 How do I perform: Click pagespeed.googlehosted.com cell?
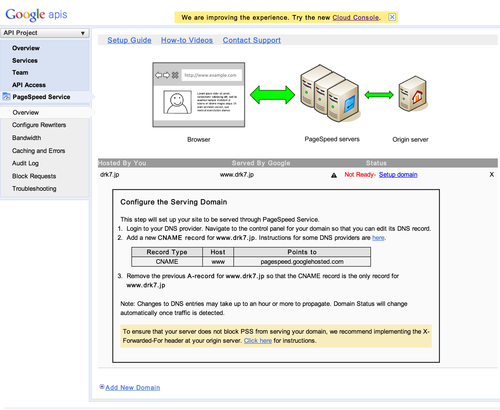[x=302, y=262]
